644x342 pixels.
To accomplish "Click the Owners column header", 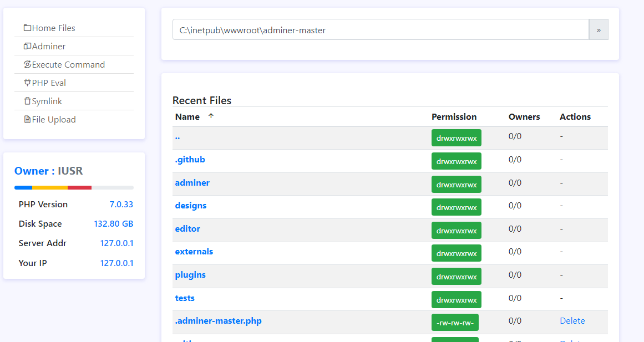I will point(524,116).
